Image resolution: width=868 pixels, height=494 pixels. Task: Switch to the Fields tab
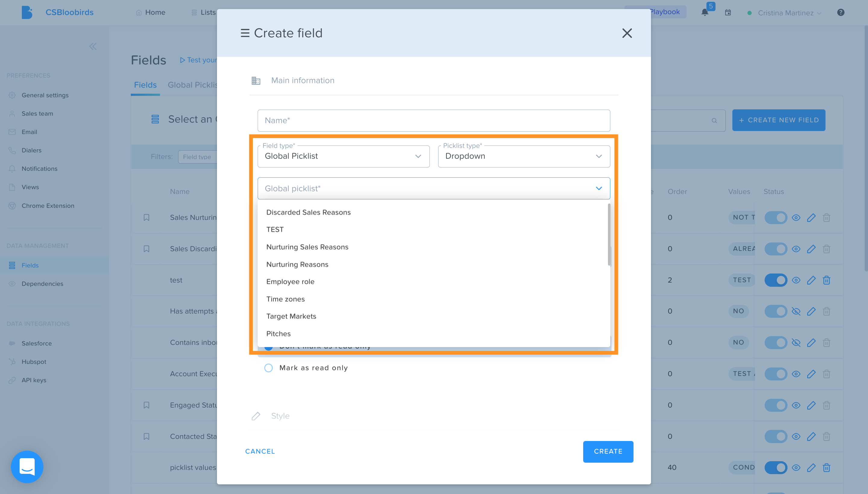[145, 85]
